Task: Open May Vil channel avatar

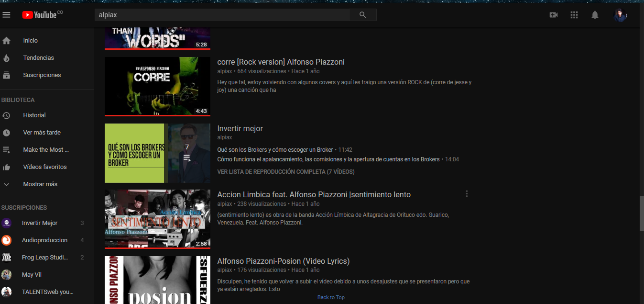Action: (6, 275)
